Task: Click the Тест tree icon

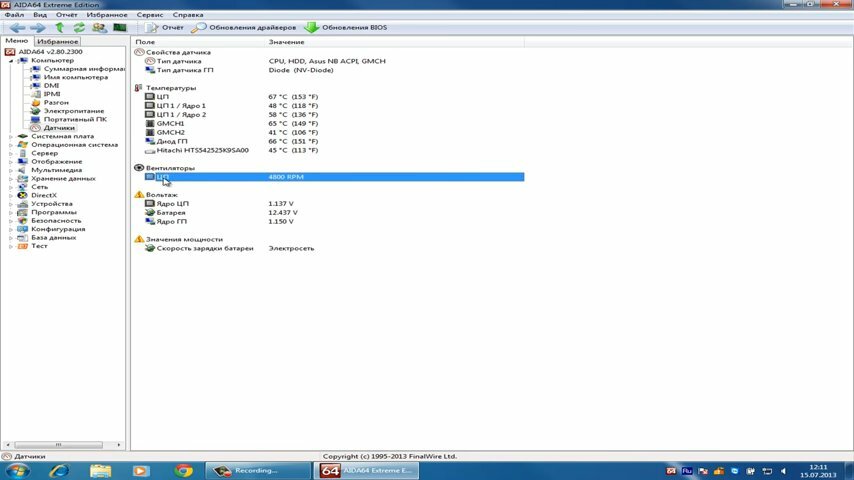Action: (22, 246)
